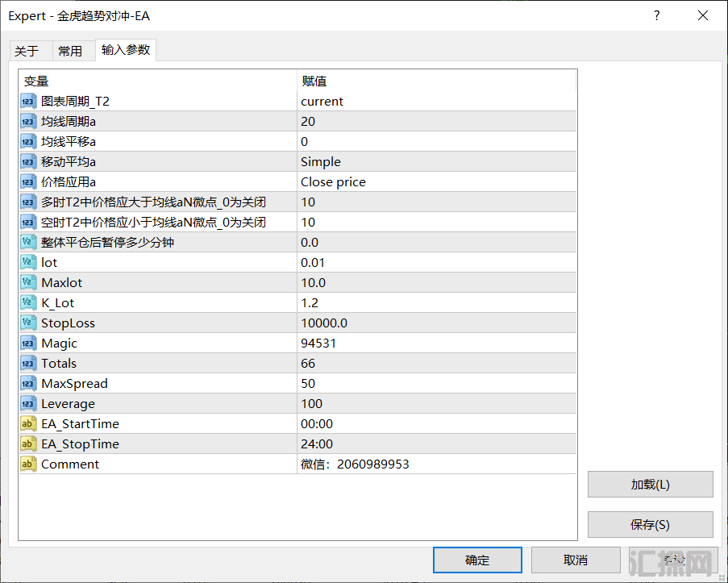Click the integer icon beside Magic
This screenshot has width=728, height=583.
28,344
